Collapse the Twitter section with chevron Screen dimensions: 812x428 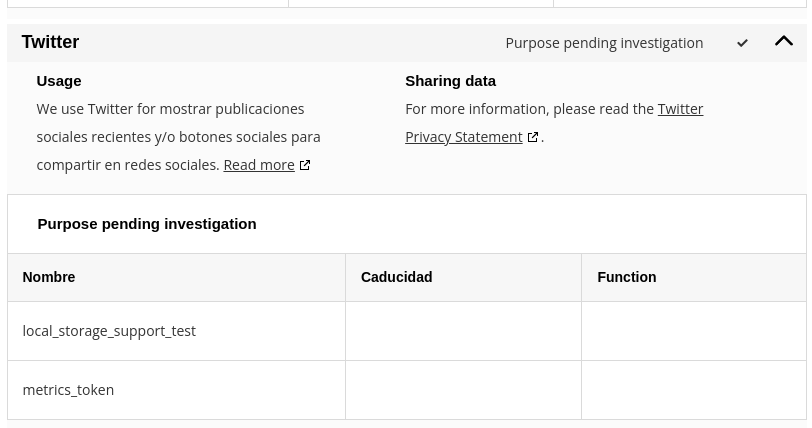point(784,41)
